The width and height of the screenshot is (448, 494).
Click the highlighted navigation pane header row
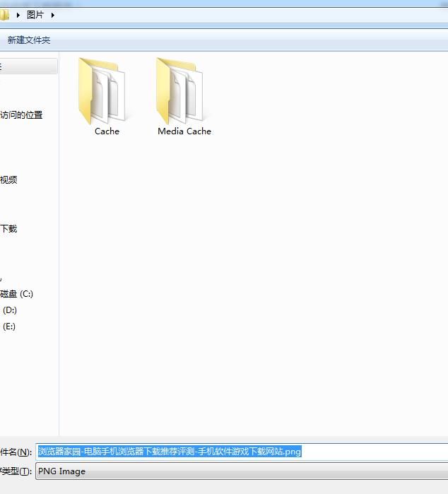pos(29,66)
